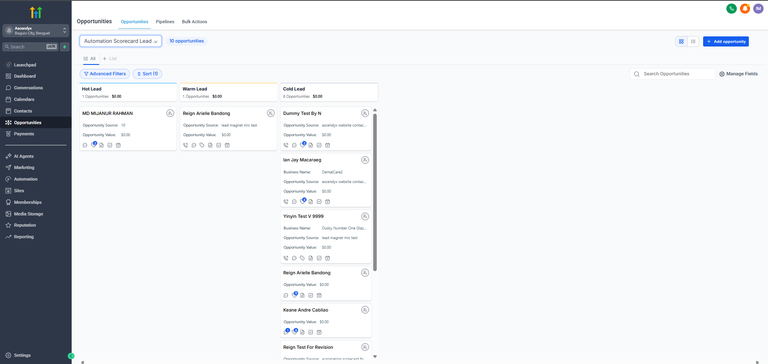Viewport: 768px width, 364px height.
Task: Open the notes icon on Yinyin Test V 9999 card
Action: click(x=311, y=258)
